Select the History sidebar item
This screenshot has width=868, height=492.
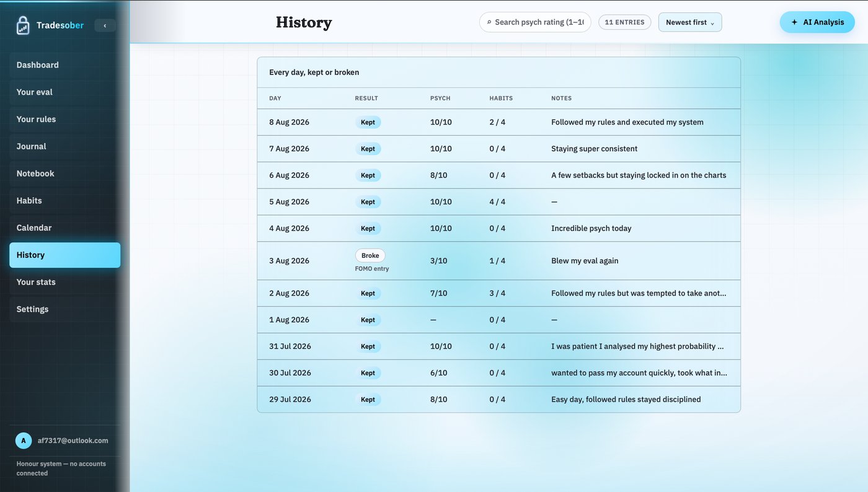tap(65, 255)
